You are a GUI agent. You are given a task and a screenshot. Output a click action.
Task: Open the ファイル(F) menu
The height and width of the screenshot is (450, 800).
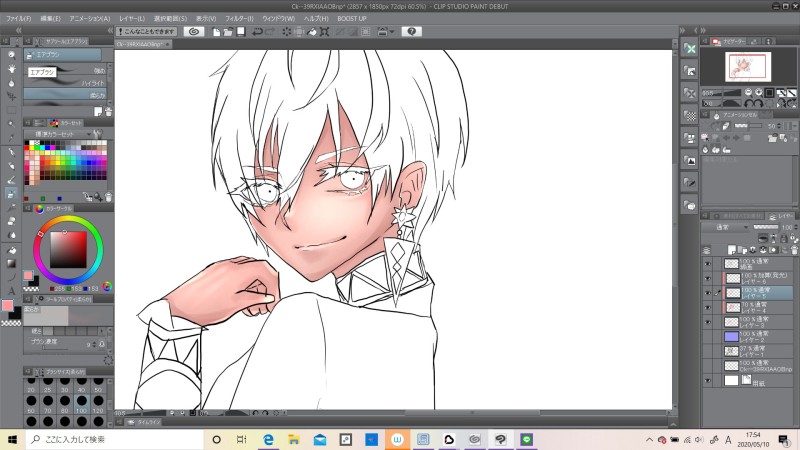18,18
